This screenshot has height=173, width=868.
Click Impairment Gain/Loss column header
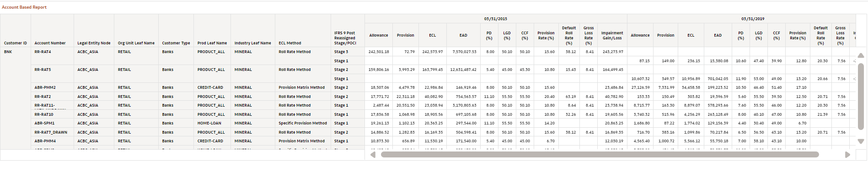tap(612, 35)
